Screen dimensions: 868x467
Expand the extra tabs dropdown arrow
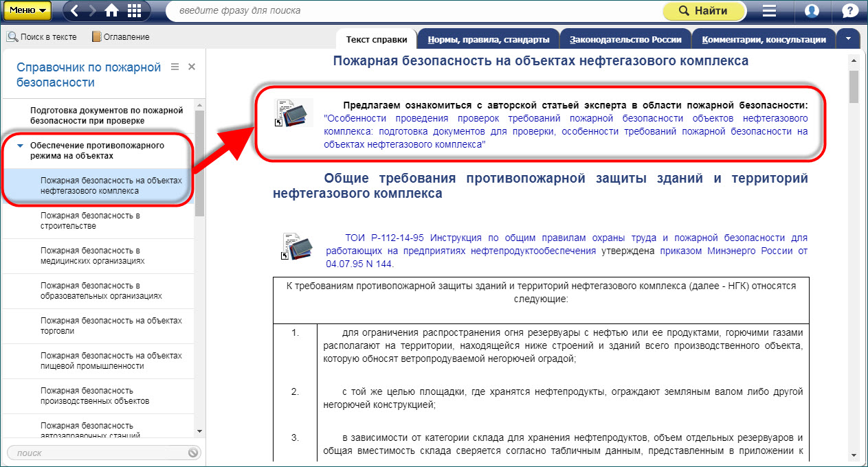point(849,38)
